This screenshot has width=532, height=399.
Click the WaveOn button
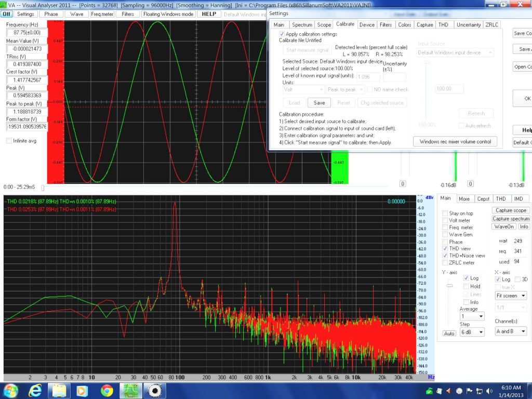tap(504, 227)
